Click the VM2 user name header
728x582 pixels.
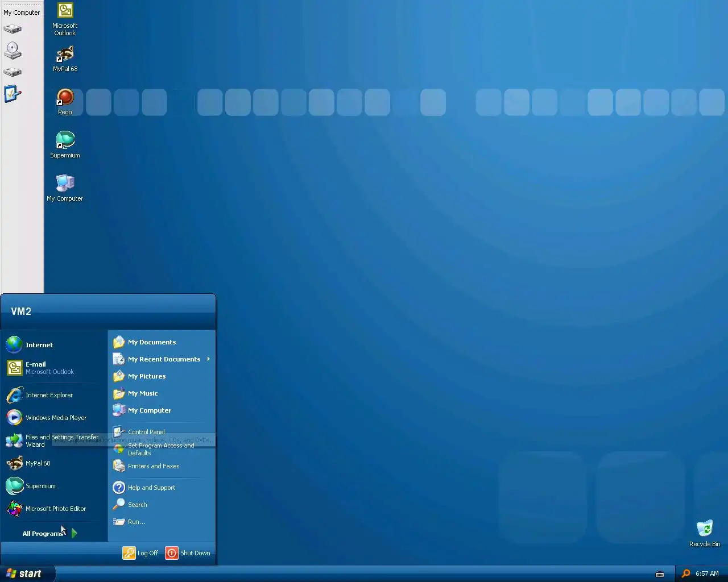click(21, 311)
